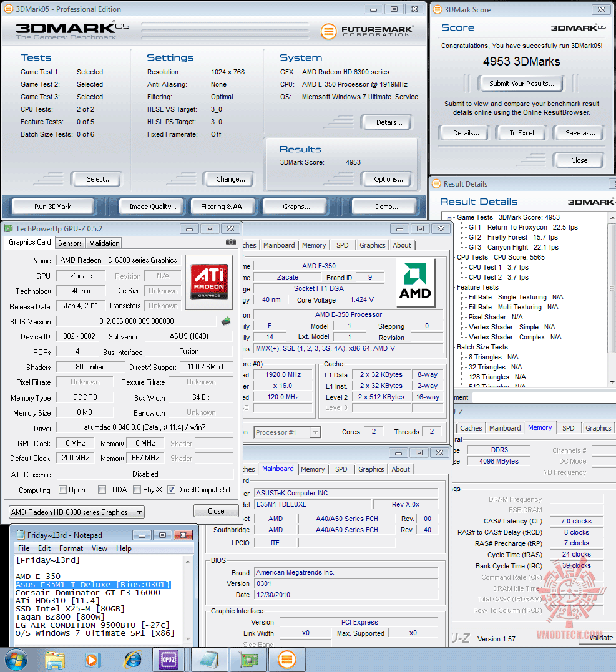Image resolution: width=616 pixels, height=672 pixels.
Task: Open Filtering & AA... settings
Action: coord(224,206)
